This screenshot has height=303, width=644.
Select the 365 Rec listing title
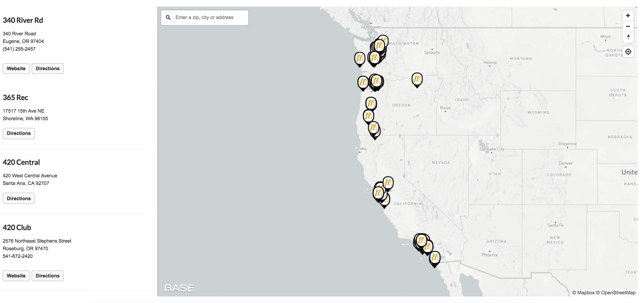click(x=16, y=98)
